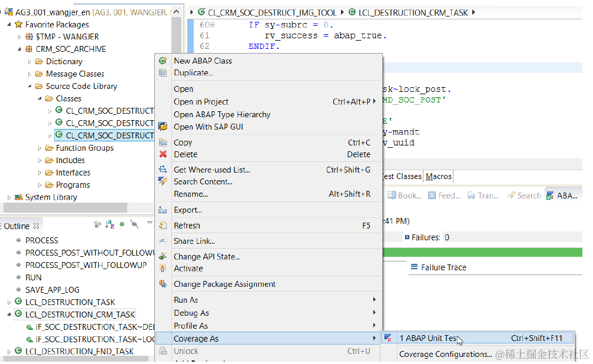Close the Outline view tab
Screen dimensions: 593x364
(x=37, y=226)
